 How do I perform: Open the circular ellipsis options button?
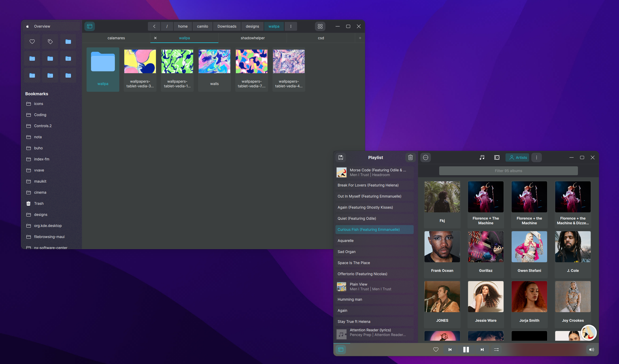pos(426,157)
